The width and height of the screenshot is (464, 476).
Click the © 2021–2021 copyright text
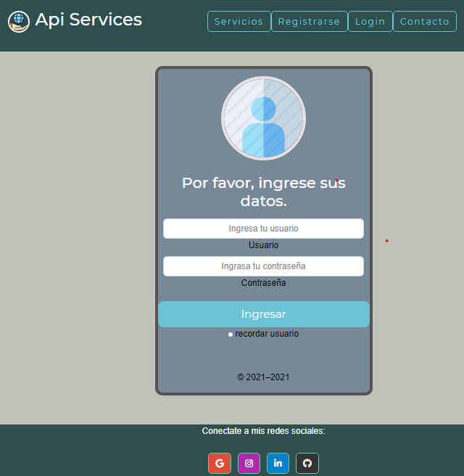tap(263, 377)
